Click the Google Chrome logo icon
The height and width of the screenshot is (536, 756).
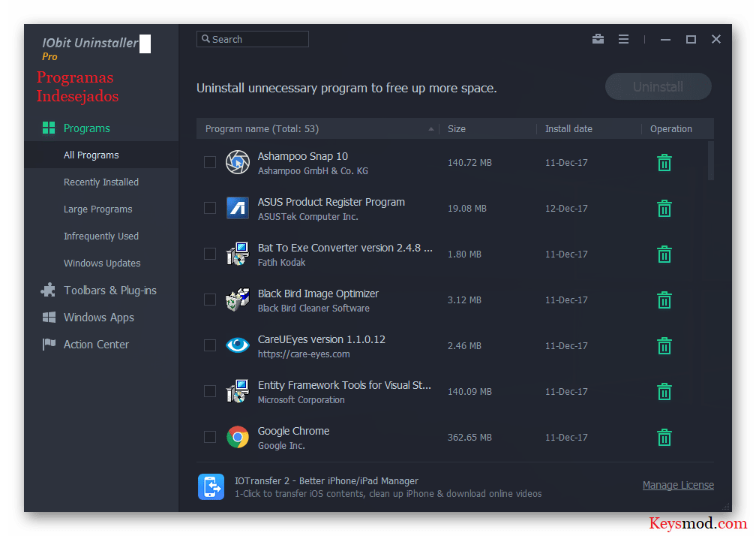pyautogui.click(x=238, y=437)
